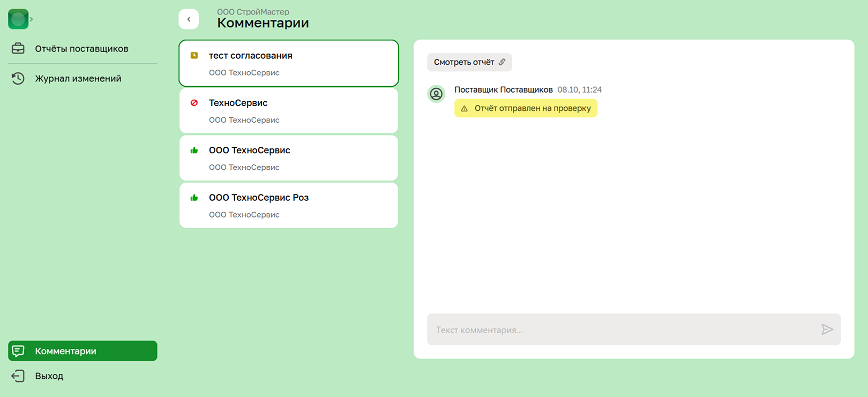Click the Комментарии chat icon in sidebar
Image resolution: width=868 pixels, height=397 pixels.
(18, 351)
